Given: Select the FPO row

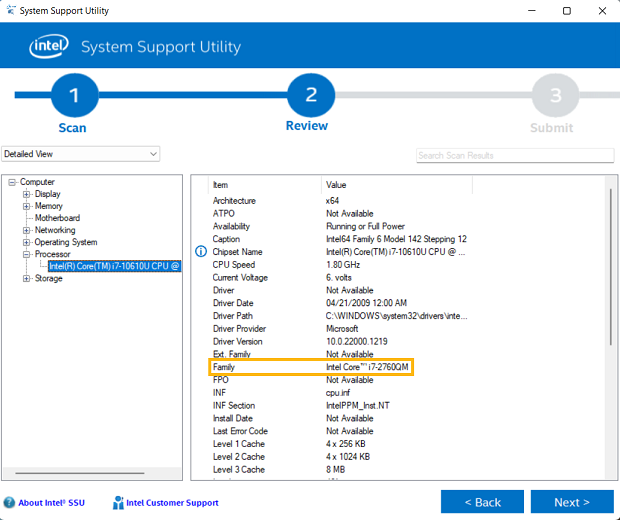Looking at the screenshot, I should click(x=340, y=380).
